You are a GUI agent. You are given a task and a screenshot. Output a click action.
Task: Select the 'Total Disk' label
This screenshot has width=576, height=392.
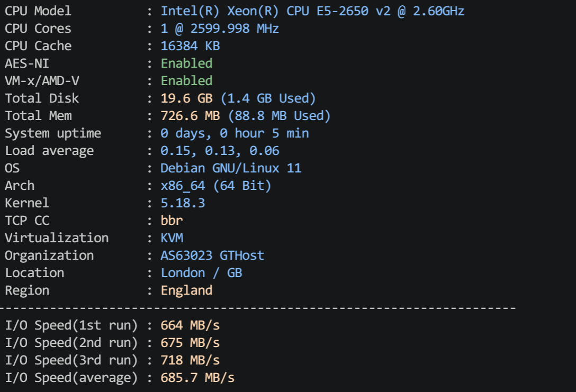tap(42, 98)
